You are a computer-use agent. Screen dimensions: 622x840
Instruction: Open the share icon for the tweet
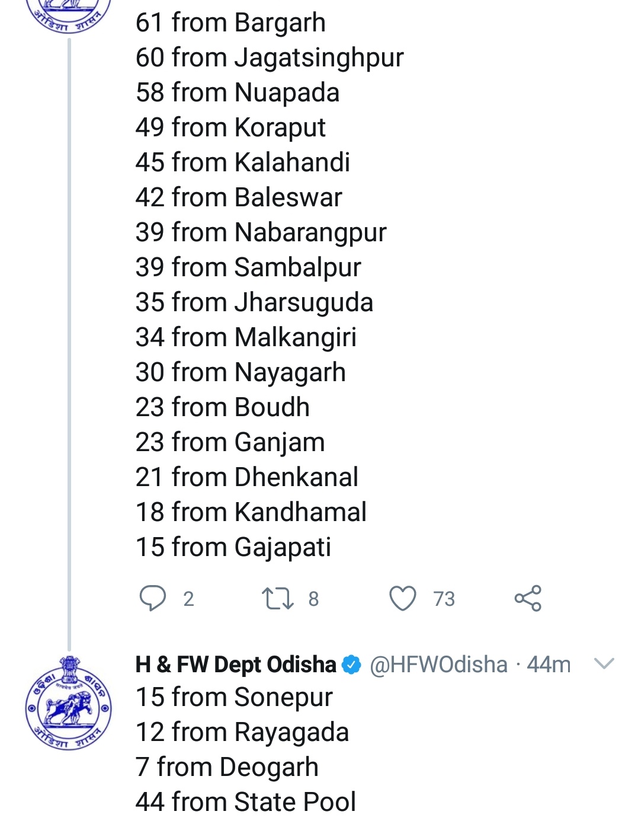[528, 598]
